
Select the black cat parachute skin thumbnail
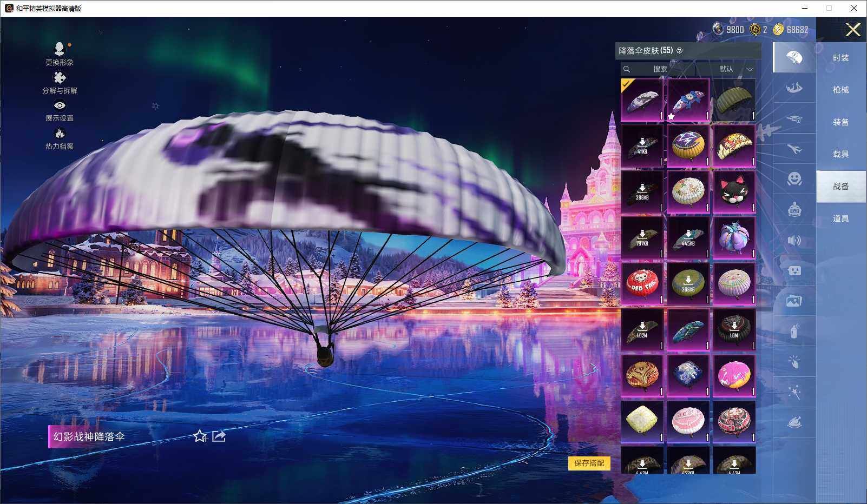[734, 189]
